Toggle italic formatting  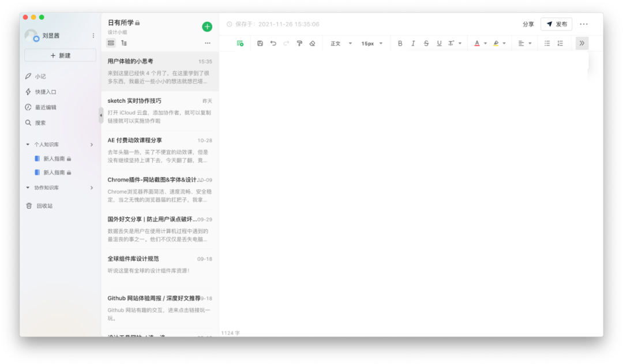tap(413, 43)
